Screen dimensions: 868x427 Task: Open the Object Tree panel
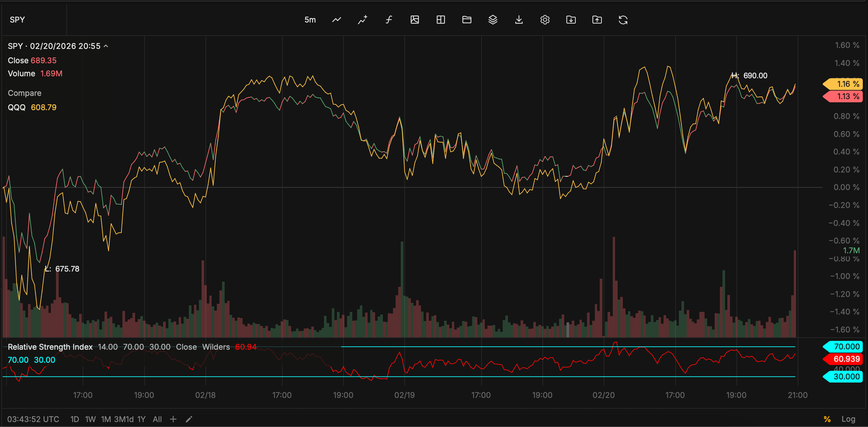493,20
